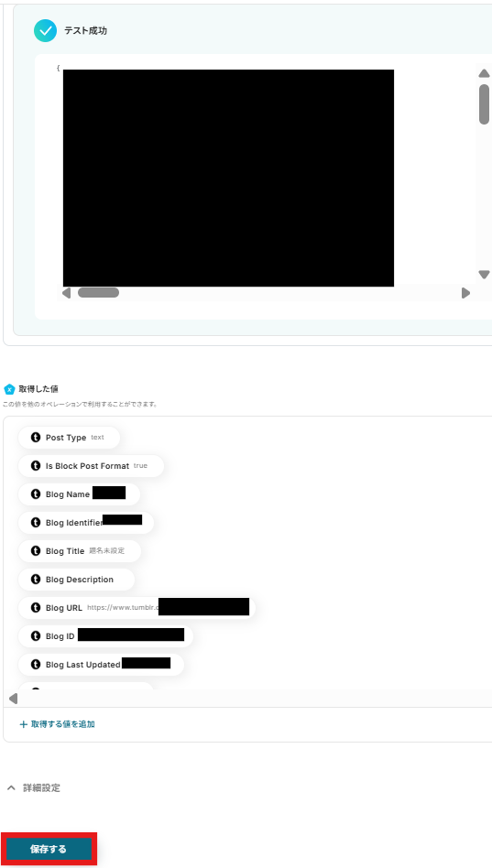
Task: Click the Tumblr icon on the Blog URL chip
Action: tap(36, 608)
